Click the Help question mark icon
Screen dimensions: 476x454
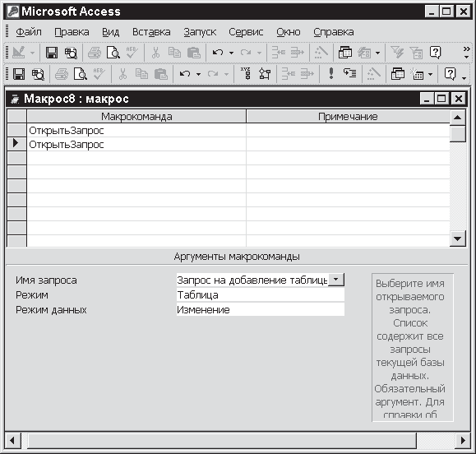tap(451, 74)
